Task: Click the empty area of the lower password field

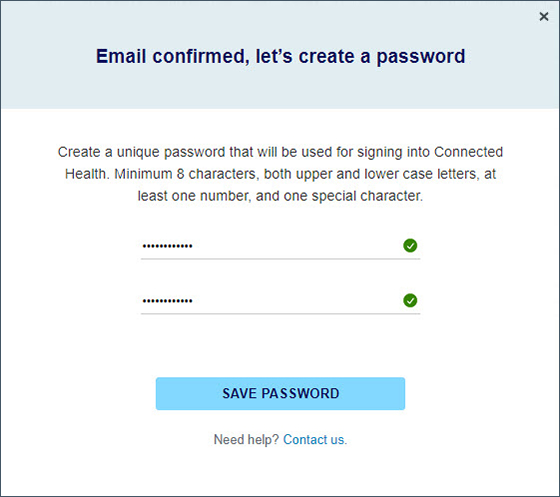Action: coord(296,301)
